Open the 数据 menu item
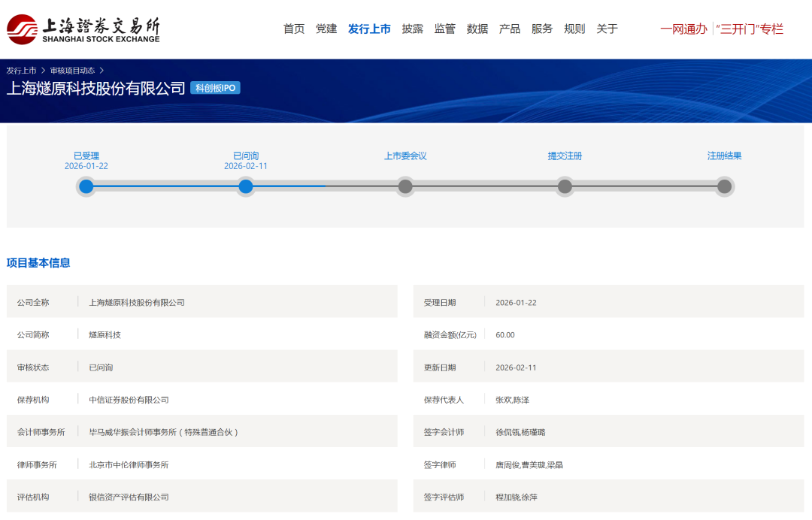 [477, 29]
